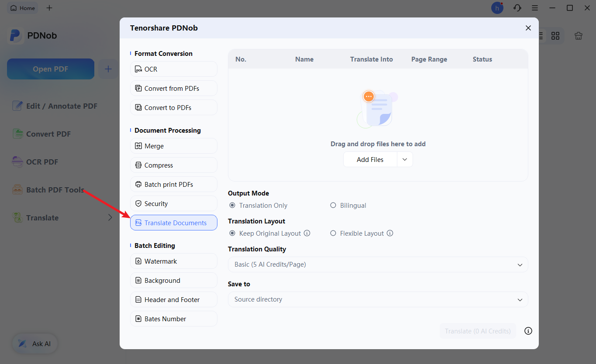Click the Translate Into column header
The height and width of the screenshot is (364, 596).
click(372, 59)
